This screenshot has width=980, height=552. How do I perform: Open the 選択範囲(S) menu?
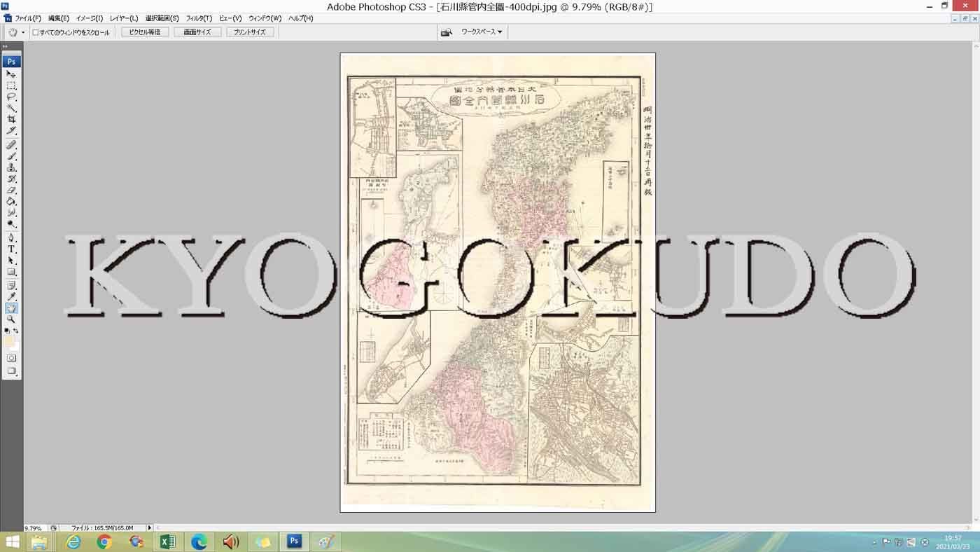(162, 18)
